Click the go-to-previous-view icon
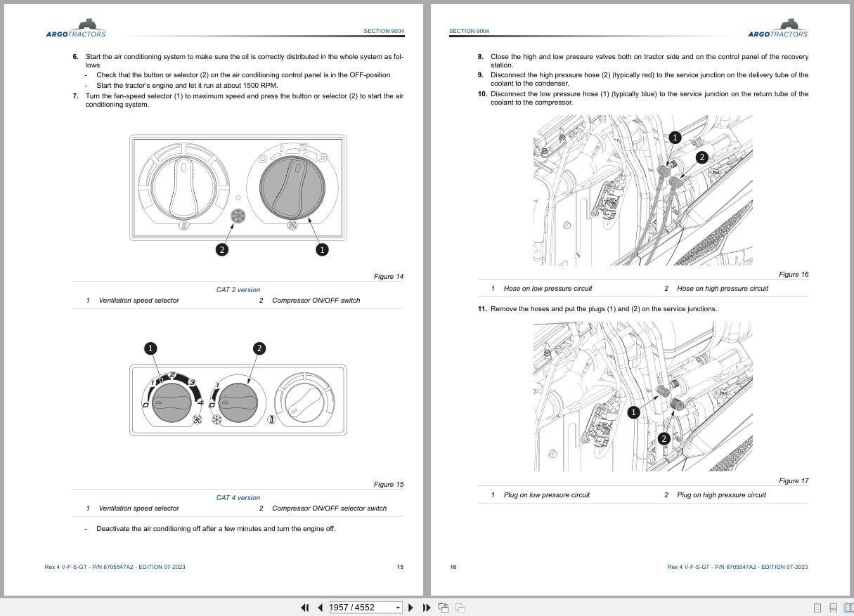Image resolution: width=854 pixels, height=616 pixels. click(x=444, y=608)
